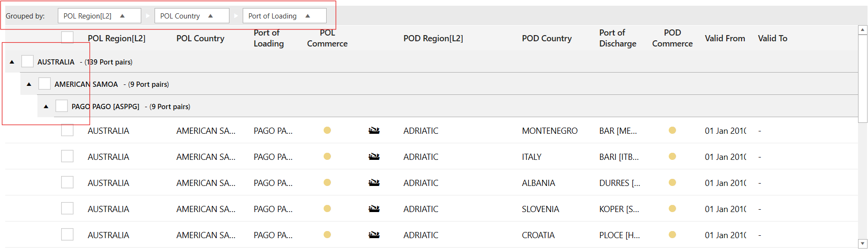
Task: Click sort arrow on POL Country group chip
Action: click(x=210, y=16)
